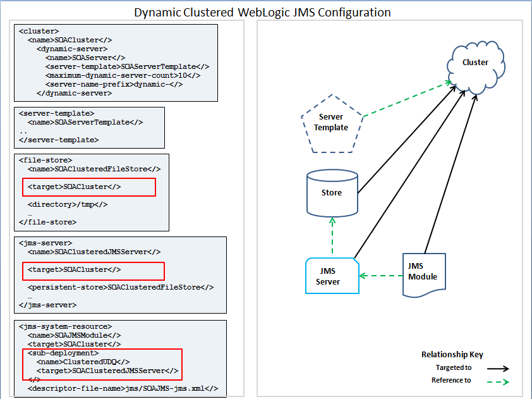Click the '</server-template>' closing tag
The width and height of the screenshot is (532, 399).
tap(59, 140)
